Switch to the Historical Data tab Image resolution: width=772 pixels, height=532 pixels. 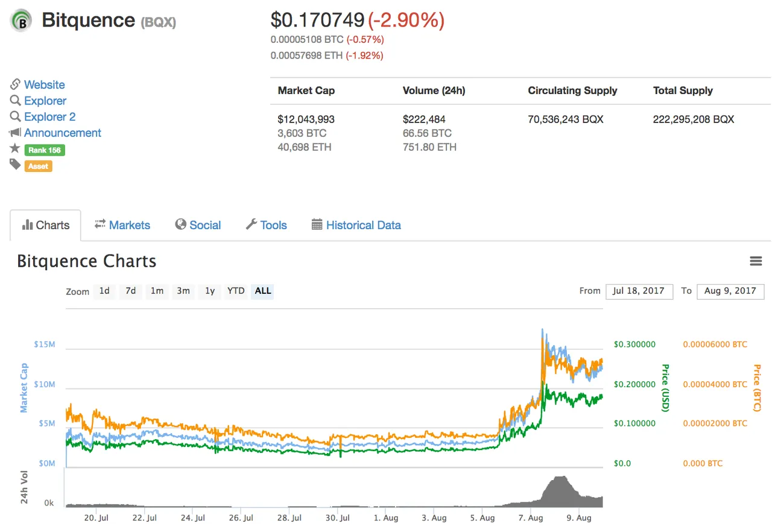[356, 225]
